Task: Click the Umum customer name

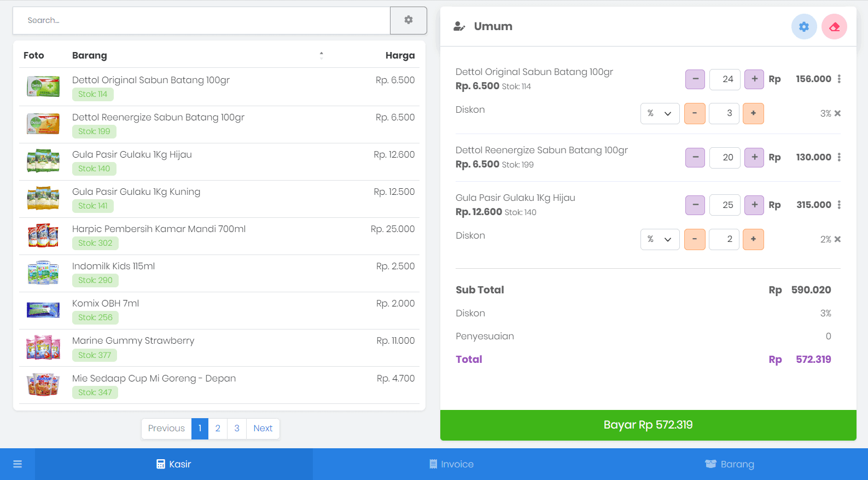Action: (493, 26)
